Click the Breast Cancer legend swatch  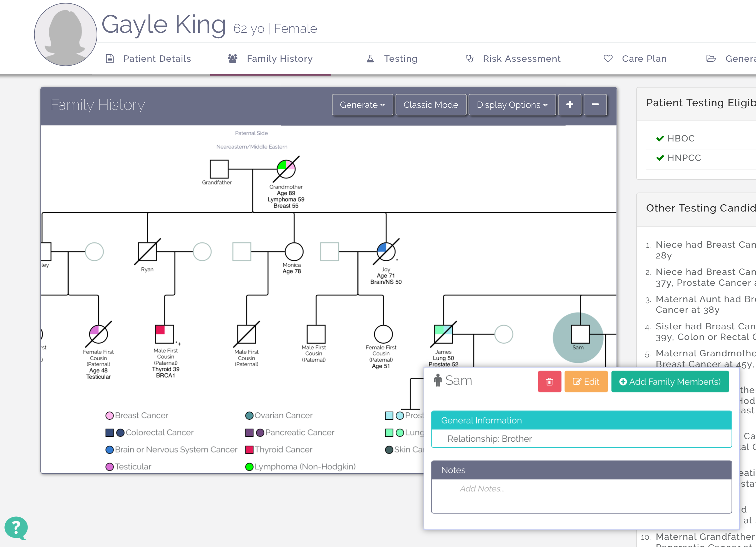[109, 416]
